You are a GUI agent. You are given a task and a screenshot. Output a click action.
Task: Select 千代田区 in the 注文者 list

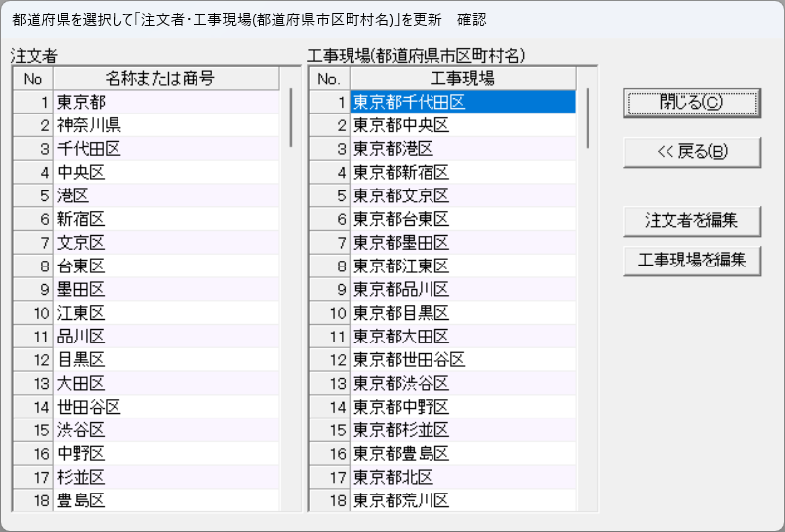166,149
